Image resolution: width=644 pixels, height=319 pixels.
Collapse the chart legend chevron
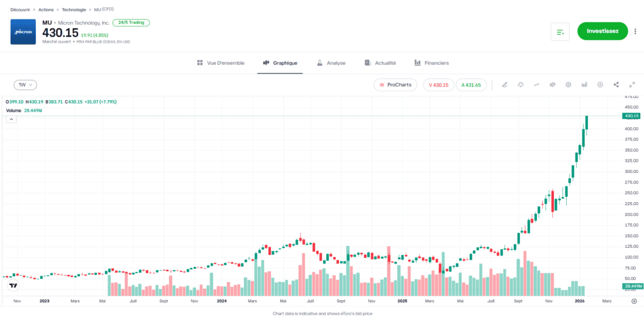(11, 119)
